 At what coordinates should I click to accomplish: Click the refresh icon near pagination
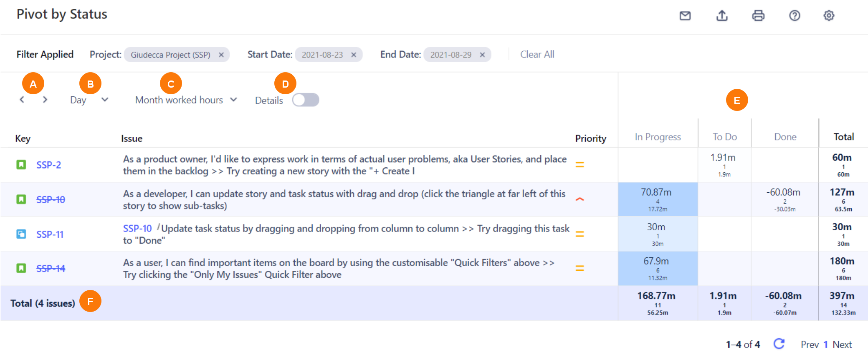[x=779, y=344]
